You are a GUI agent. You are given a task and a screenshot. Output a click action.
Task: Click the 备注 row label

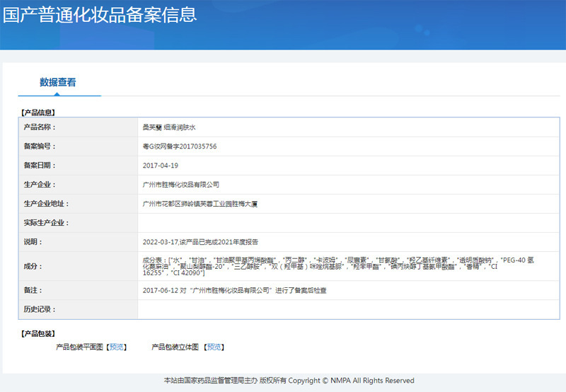(33, 290)
